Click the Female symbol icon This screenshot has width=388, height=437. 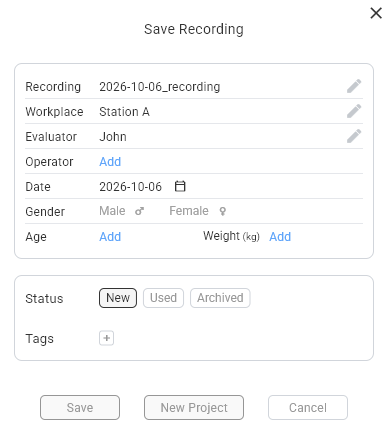[x=223, y=211]
